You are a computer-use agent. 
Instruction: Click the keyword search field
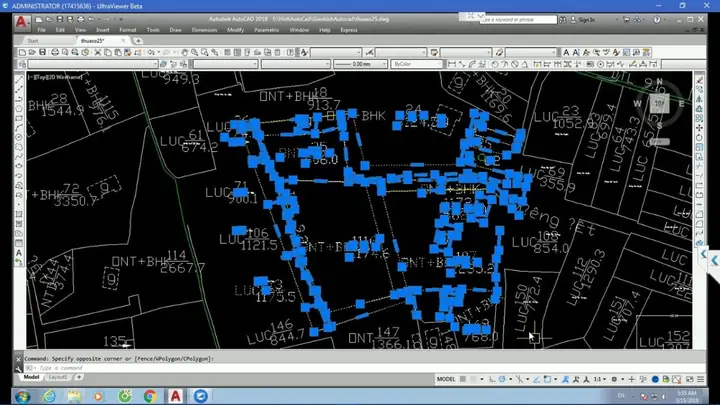pyautogui.click(x=518, y=20)
